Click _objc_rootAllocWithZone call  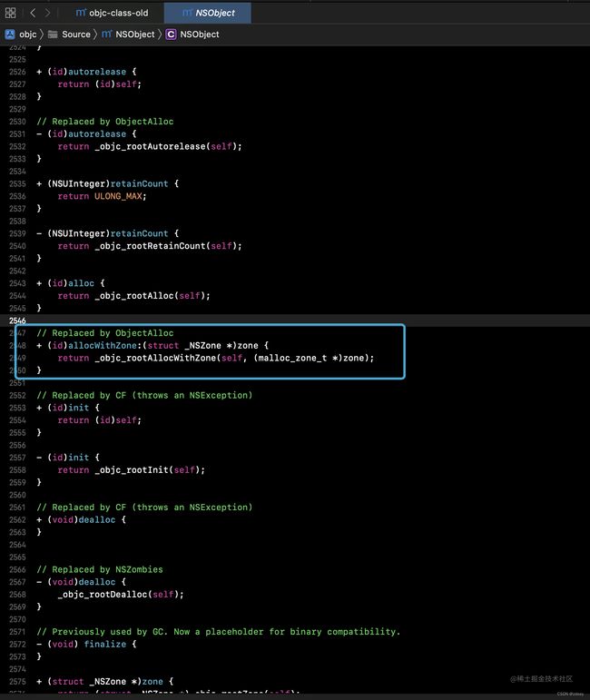155,358
